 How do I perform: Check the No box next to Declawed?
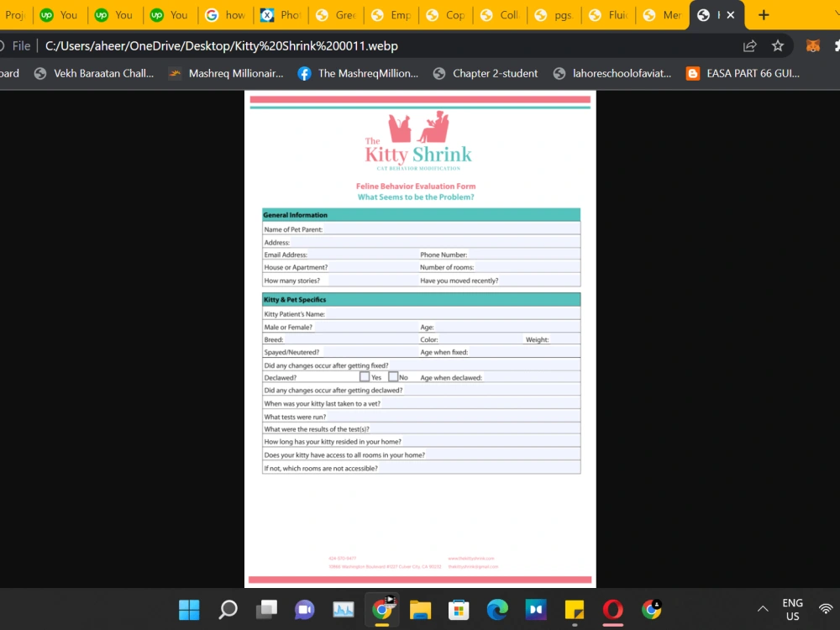392,377
